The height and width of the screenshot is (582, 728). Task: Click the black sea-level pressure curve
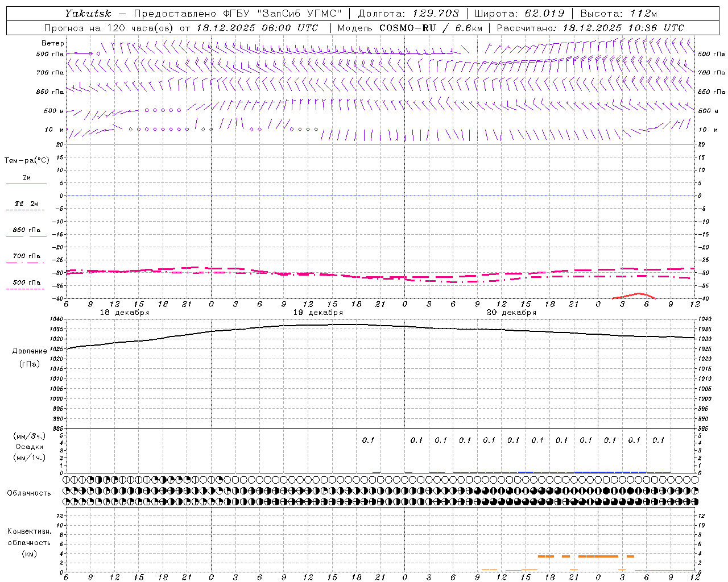click(x=381, y=325)
